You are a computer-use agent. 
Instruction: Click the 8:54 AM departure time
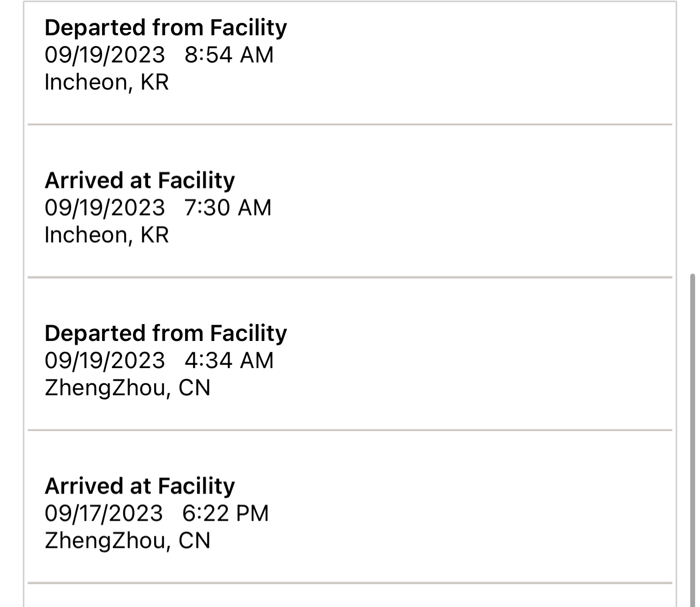tap(229, 55)
